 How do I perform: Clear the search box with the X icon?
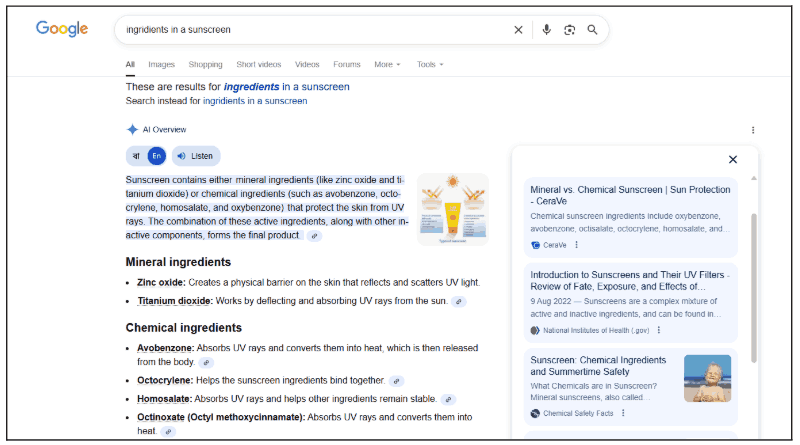(x=518, y=30)
